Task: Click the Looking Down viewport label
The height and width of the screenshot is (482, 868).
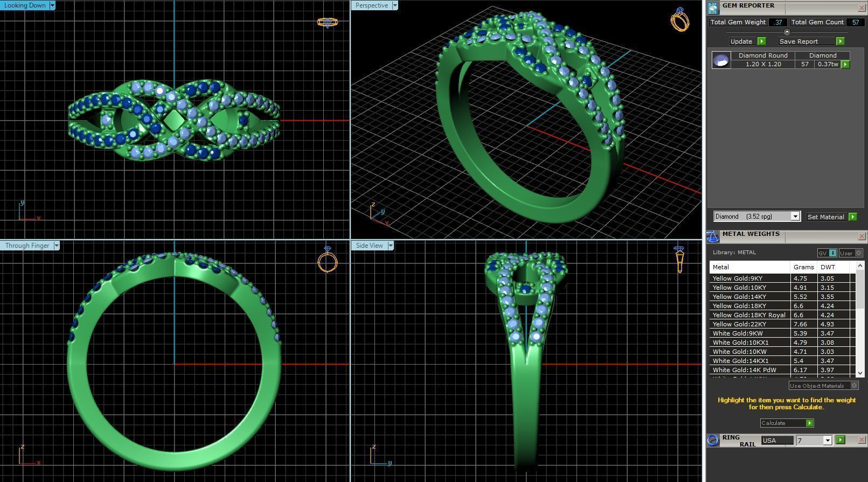Action: coord(25,5)
